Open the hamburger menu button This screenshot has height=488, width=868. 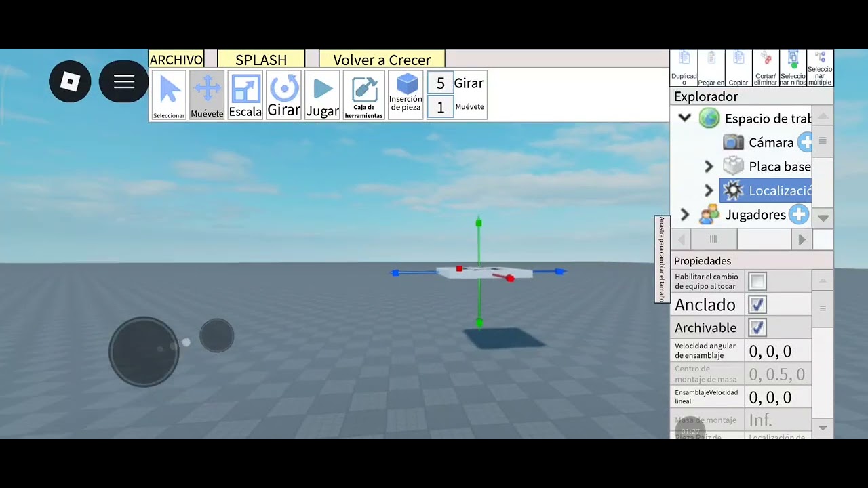coord(123,82)
